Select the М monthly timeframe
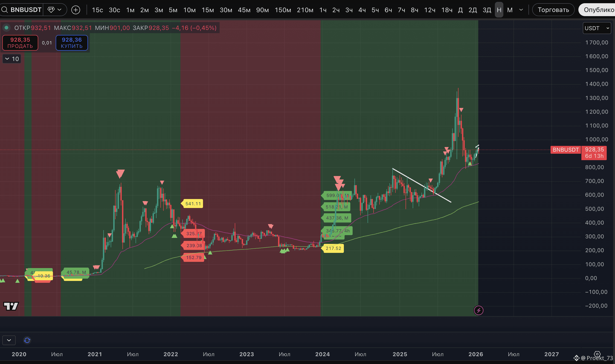Screen dimensions: 615x364 pos(510,10)
